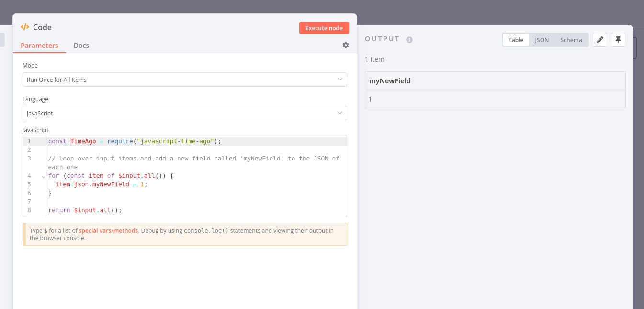Click line number 8 in the gutter
644x309 pixels.
pos(29,210)
